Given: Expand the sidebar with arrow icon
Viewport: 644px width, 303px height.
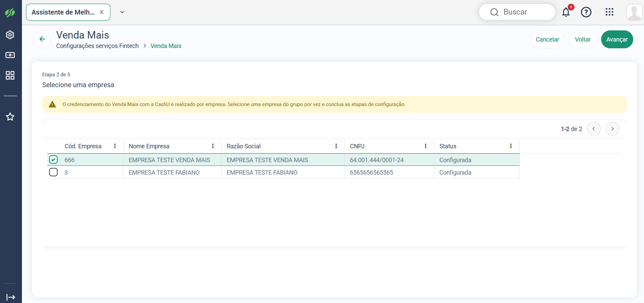Looking at the screenshot, I should point(11,297).
